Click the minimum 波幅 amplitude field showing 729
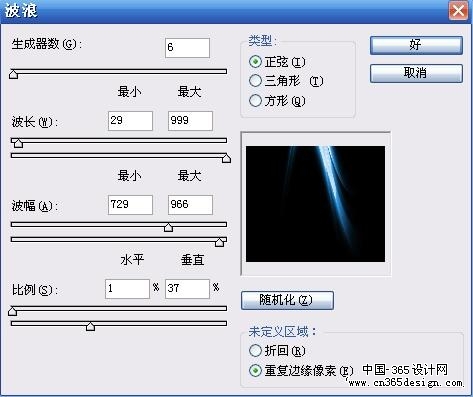The image size is (473, 397). (x=130, y=205)
